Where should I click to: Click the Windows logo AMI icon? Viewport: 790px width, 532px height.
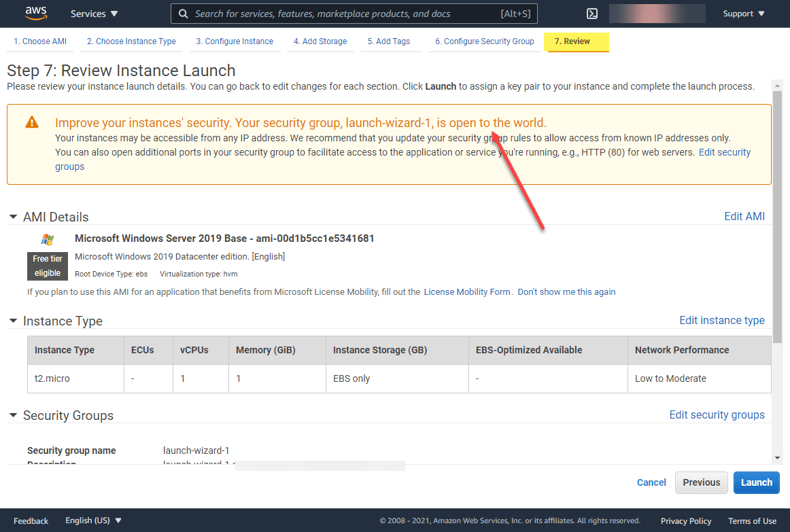pos(48,240)
